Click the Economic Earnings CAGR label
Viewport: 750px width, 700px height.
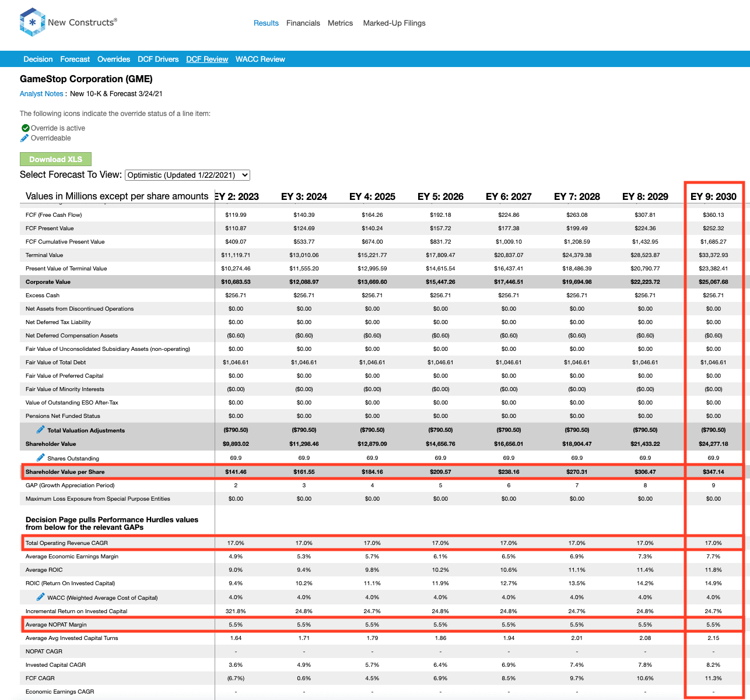59,692
